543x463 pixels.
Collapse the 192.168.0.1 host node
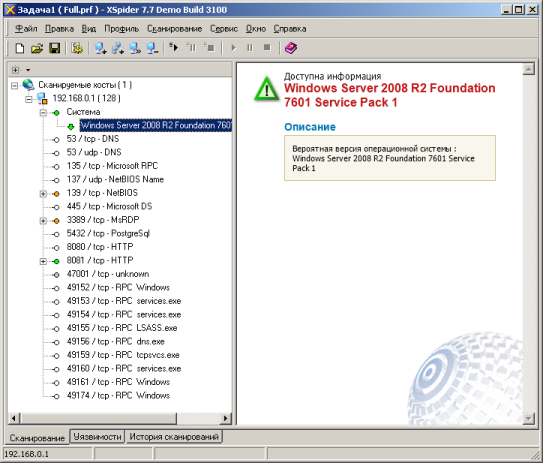tap(29, 99)
